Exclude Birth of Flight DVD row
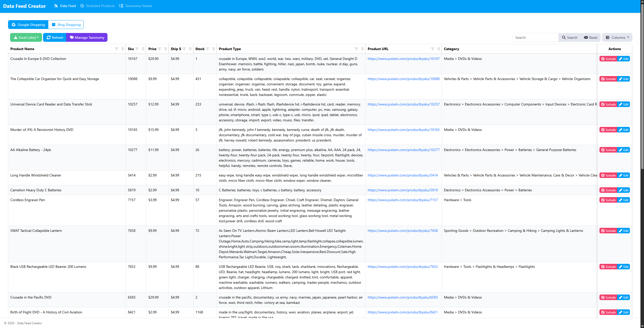The height and width of the screenshot is (328, 644). [608, 312]
